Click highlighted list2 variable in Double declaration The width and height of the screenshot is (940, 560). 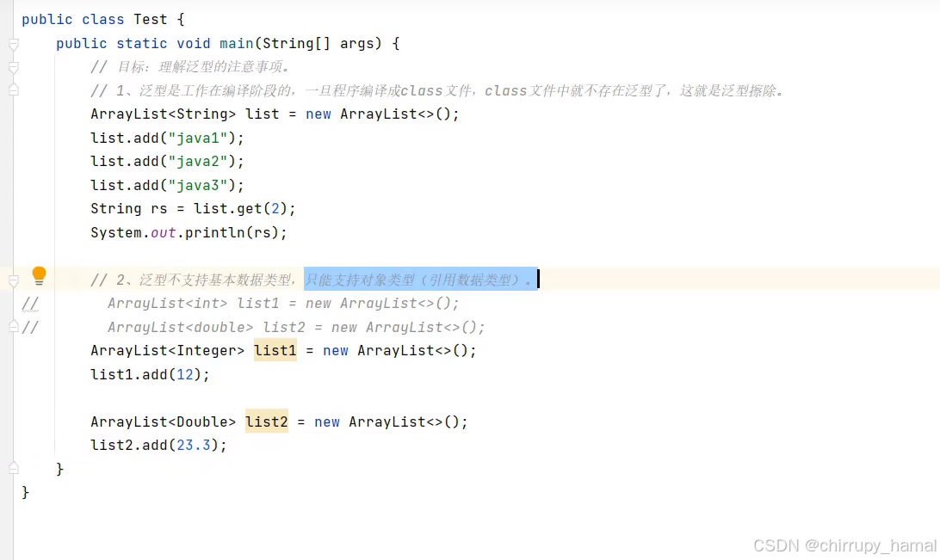[x=266, y=422]
